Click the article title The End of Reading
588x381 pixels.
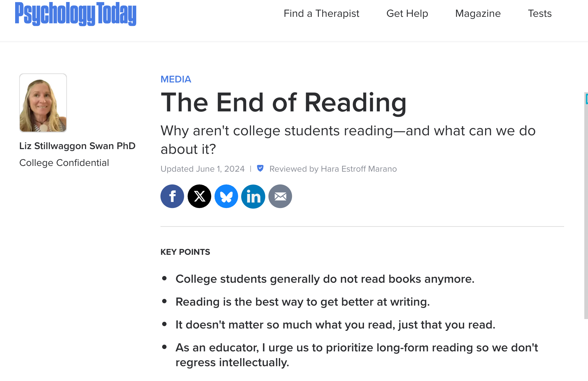pyautogui.click(x=284, y=102)
